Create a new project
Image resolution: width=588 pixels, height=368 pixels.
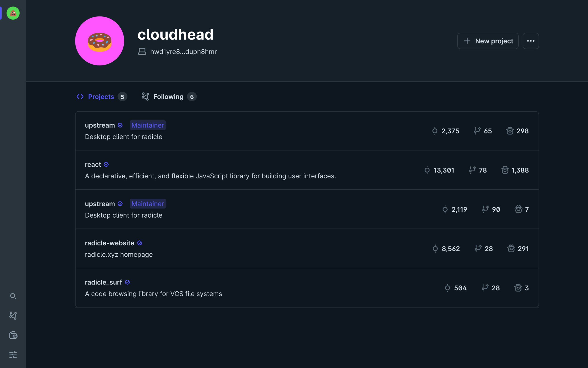click(x=488, y=41)
